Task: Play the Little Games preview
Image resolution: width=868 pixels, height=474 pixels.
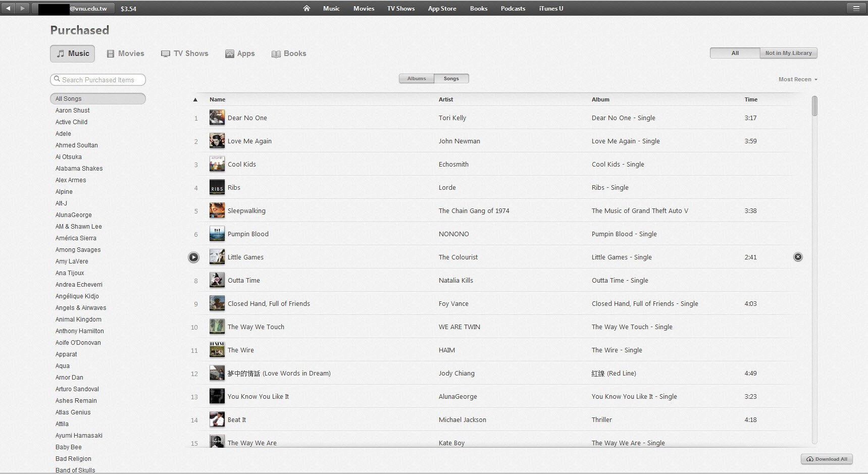Action: coord(193,257)
